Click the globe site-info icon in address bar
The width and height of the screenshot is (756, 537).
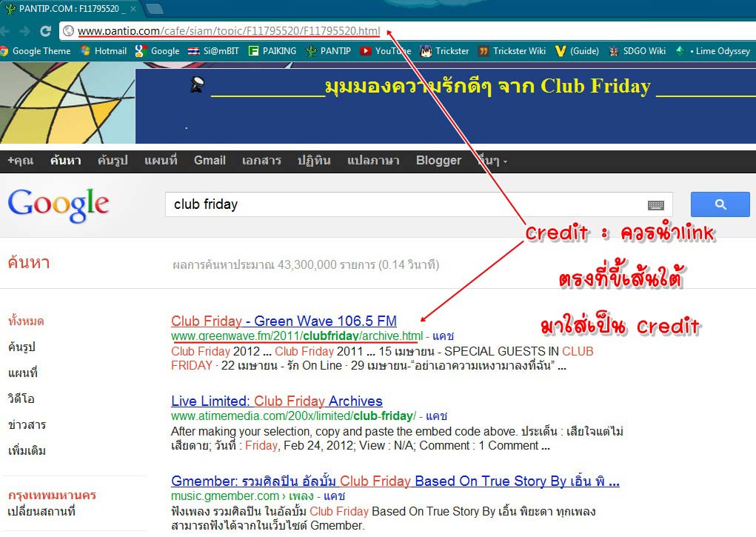tap(68, 31)
